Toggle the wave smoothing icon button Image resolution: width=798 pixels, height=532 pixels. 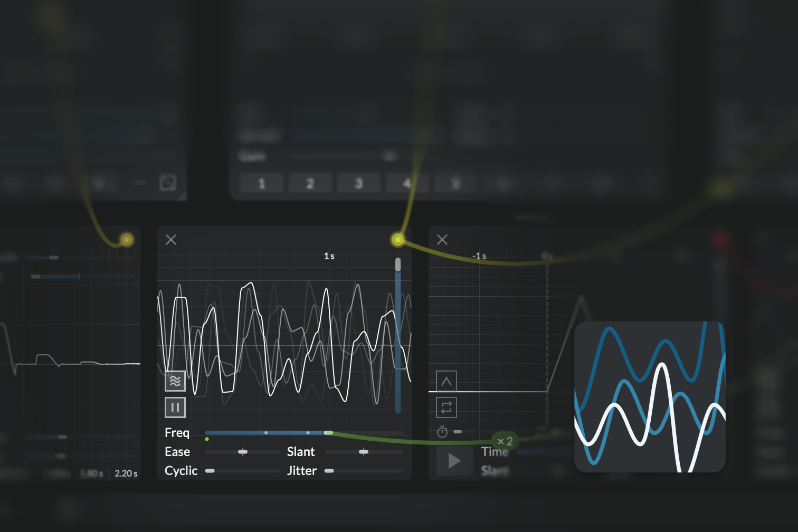tap(175, 381)
